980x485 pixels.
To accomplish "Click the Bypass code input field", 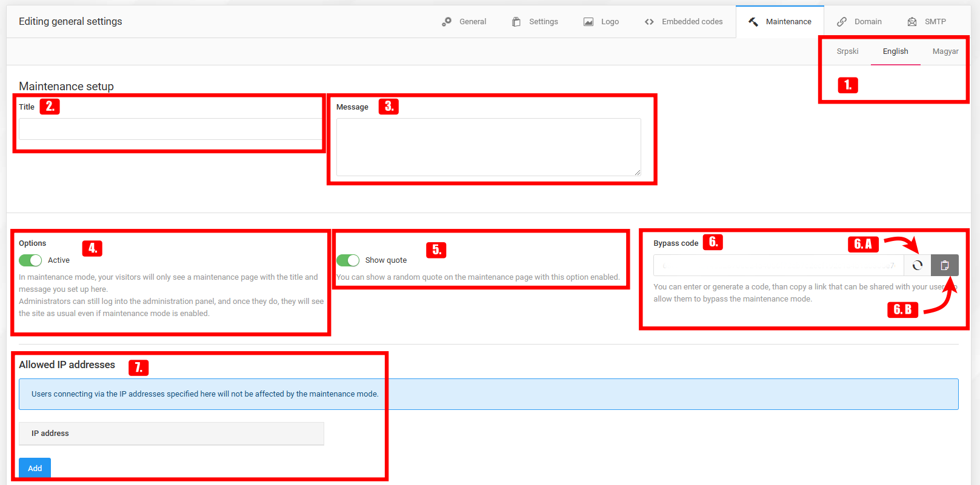I will [778, 265].
